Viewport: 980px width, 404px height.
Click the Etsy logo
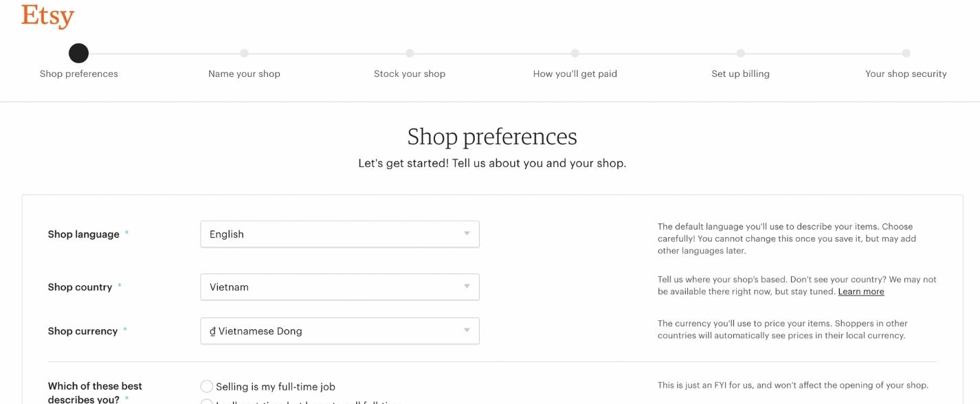[x=47, y=16]
